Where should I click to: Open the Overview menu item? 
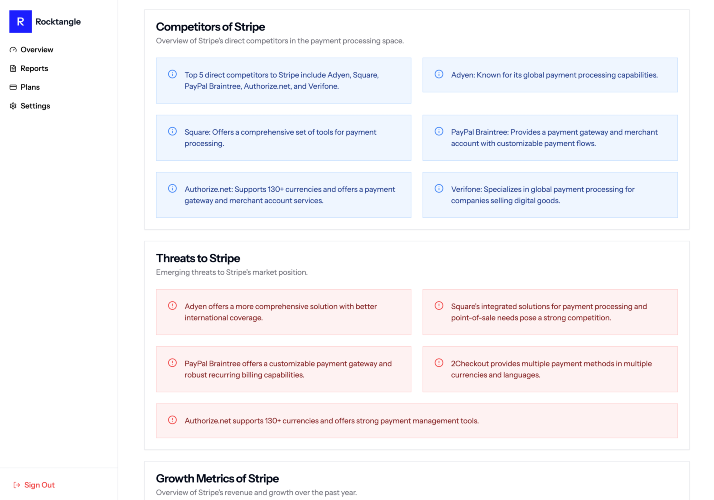[x=31, y=50]
